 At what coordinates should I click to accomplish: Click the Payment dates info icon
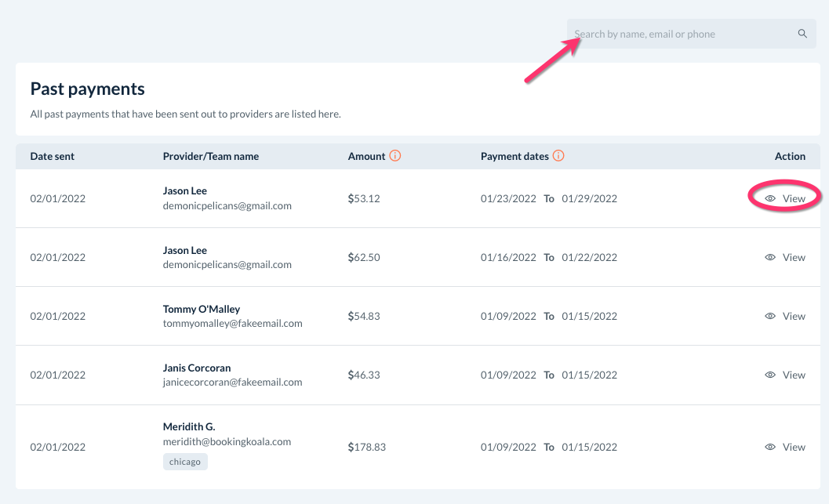[x=558, y=156]
